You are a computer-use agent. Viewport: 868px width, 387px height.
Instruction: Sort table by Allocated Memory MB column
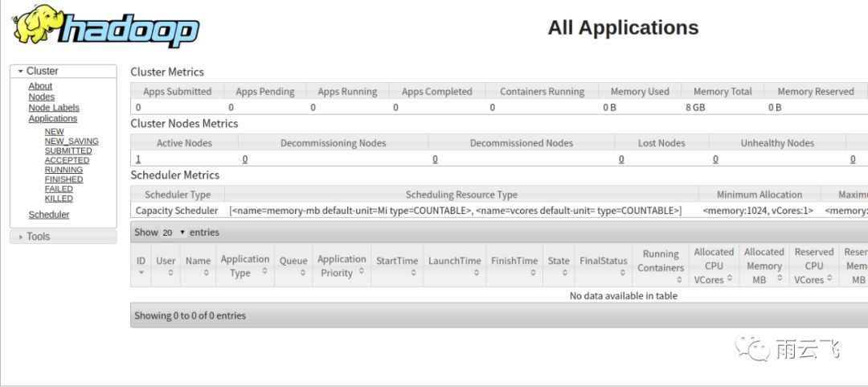coord(764,265)
